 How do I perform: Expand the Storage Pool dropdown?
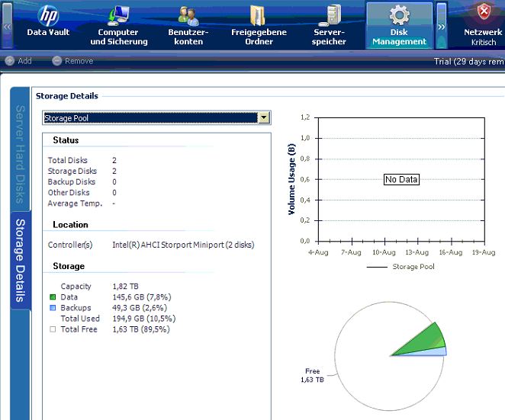tap(264, 118)
